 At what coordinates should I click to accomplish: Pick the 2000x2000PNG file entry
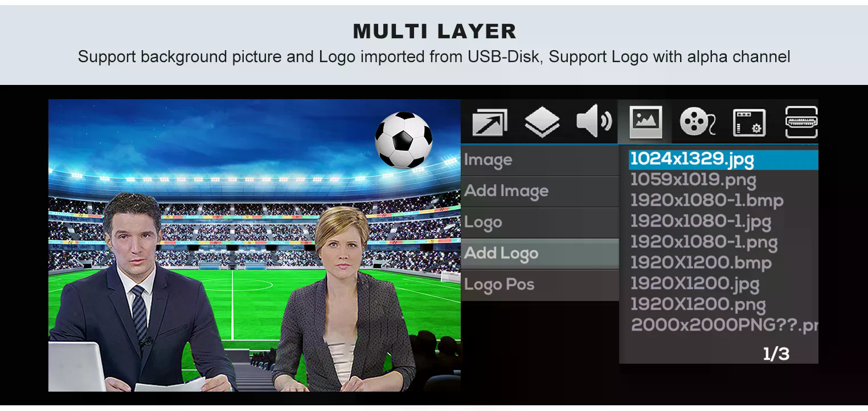pyautogui.click(x=724, y=325)
